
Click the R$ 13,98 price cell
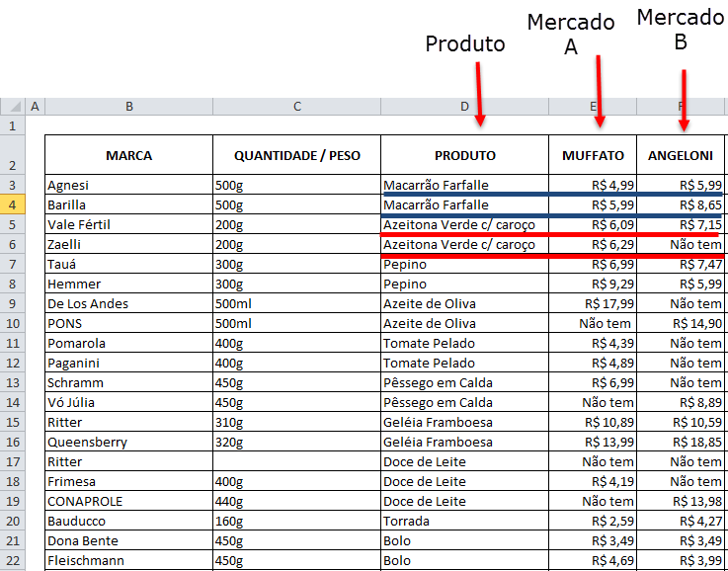681,501
